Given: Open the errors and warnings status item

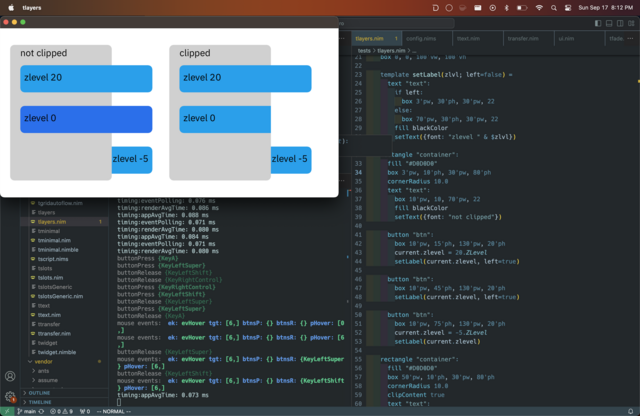Looking at the screenshot, I should (61, 411).
